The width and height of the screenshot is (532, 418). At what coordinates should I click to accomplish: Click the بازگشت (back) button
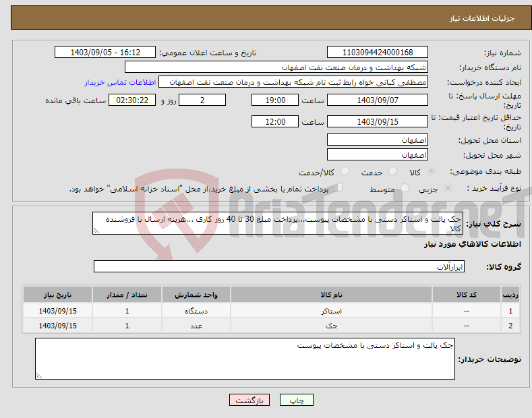coord(249,400)
